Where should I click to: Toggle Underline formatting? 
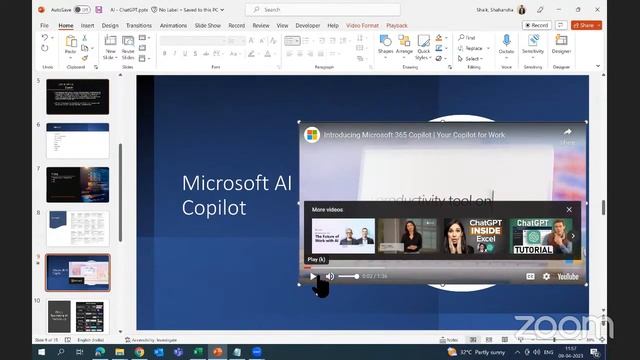tap(185, 53)
